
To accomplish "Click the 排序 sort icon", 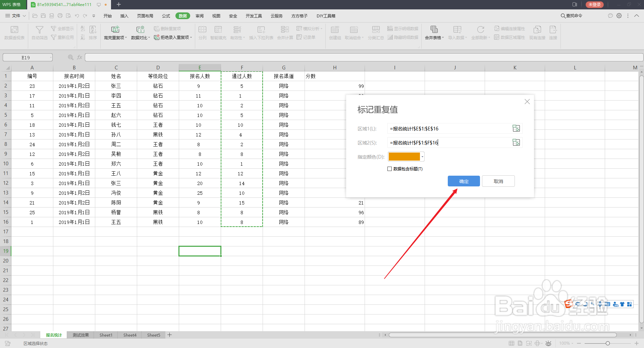I will 93,30.
